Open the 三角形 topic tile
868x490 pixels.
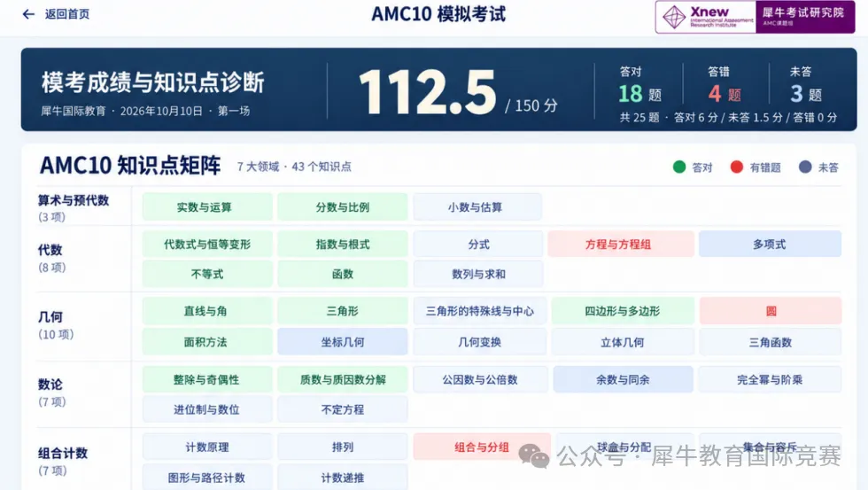click(342, 311)
